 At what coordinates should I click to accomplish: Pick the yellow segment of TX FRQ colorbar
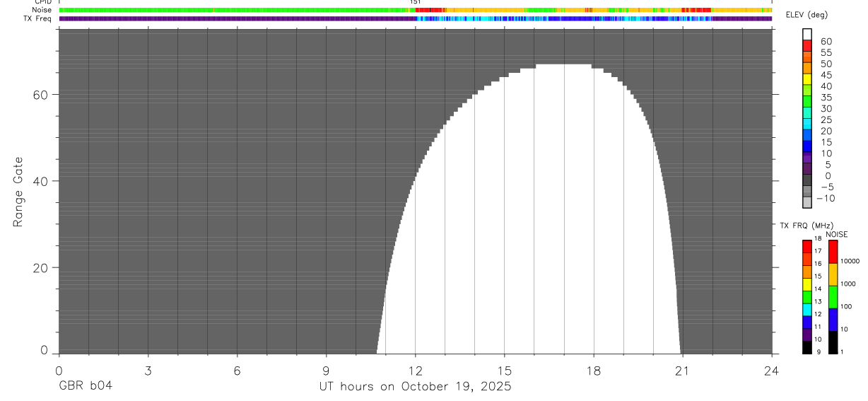tap(807, 284)
